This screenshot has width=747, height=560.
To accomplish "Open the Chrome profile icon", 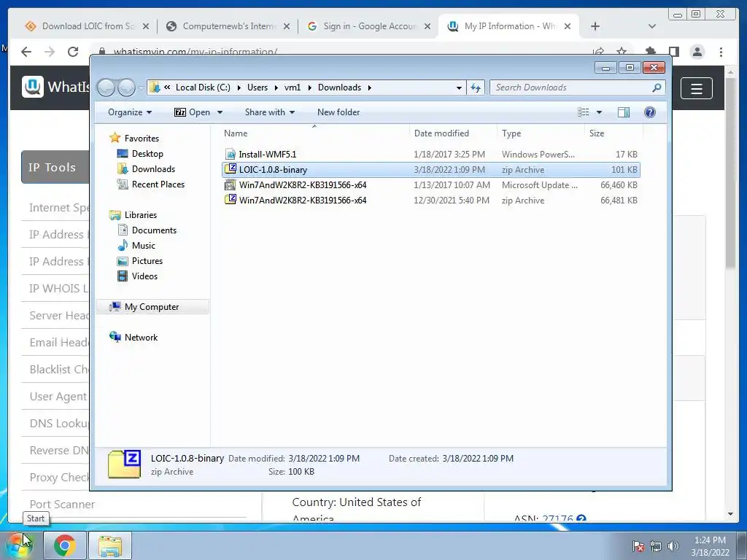I will 697,52.
